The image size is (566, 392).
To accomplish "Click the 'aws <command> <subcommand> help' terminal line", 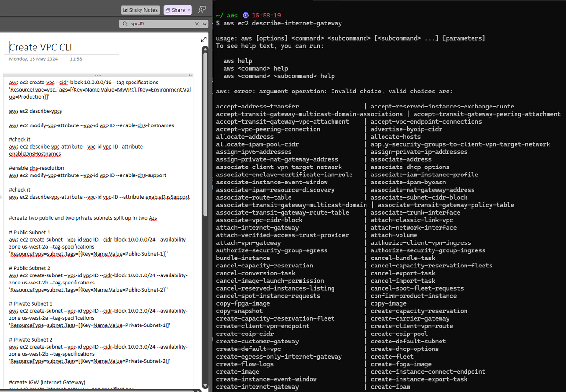I will tap(279, 76).
